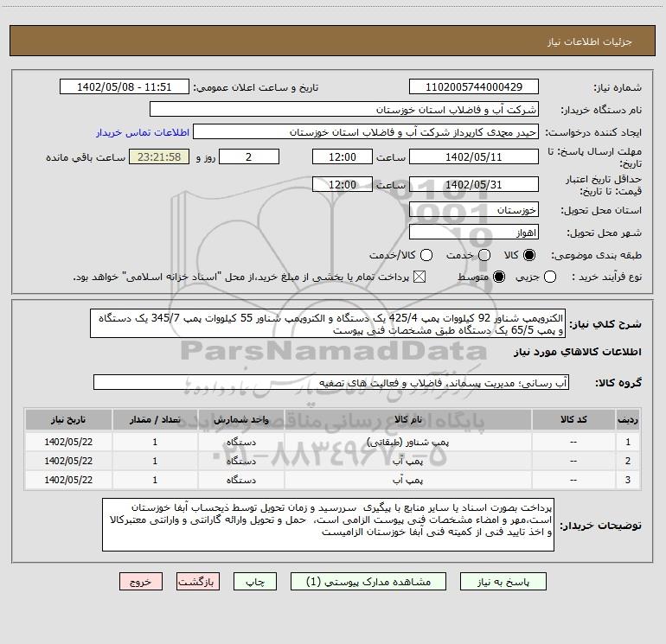
Task: Click the response deadline date 1402/05/11 field
Action: point(474,156)
